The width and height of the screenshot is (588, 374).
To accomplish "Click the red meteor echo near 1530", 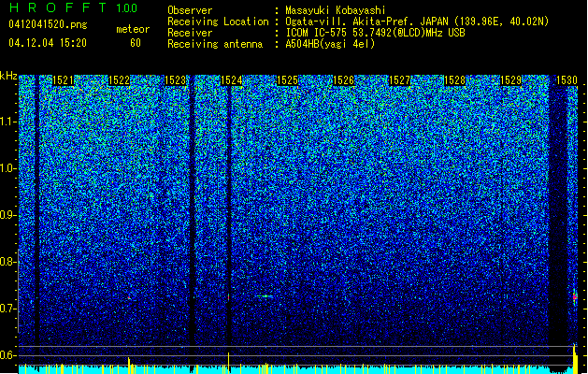I will 575,296.
